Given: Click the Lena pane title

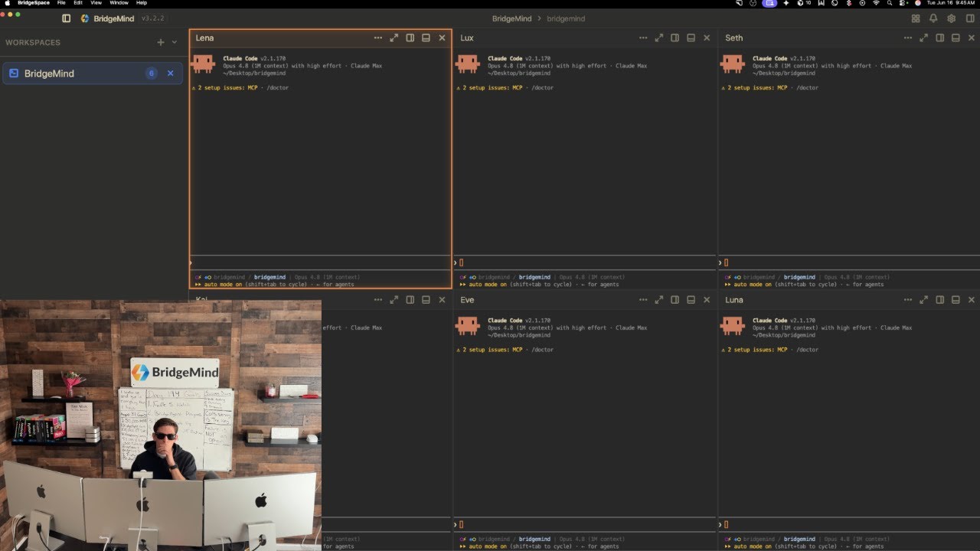Looking at the screenshot, I should click(x=204, y=37).
